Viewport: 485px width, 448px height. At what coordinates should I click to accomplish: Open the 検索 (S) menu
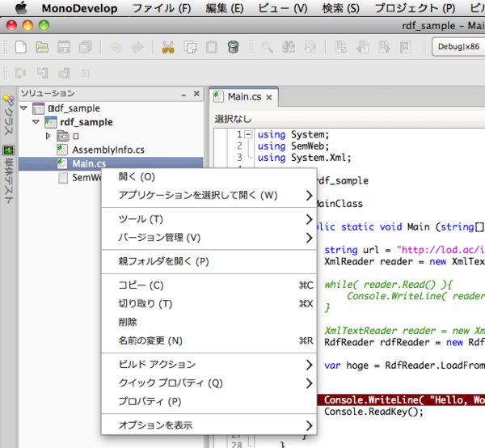tap(341, 8)
